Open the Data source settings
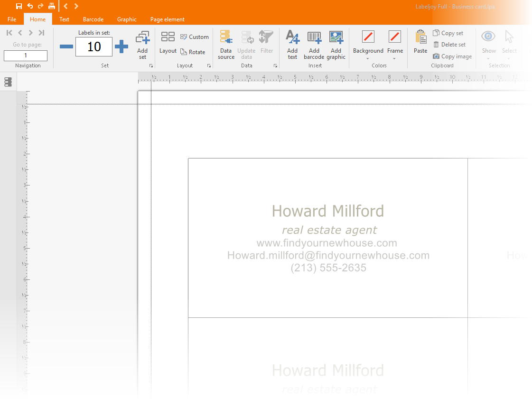Screen dimensions: 532x399 (226, 45)
